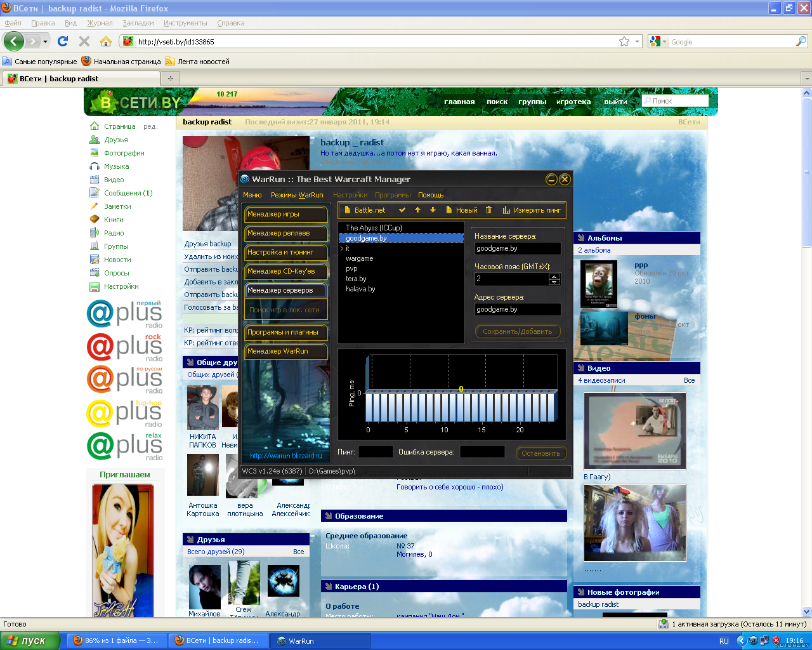This screenshot has width=812, height=650.
Task: Reload the page in Firefox toolbar
Action: (x=62, y=41)
